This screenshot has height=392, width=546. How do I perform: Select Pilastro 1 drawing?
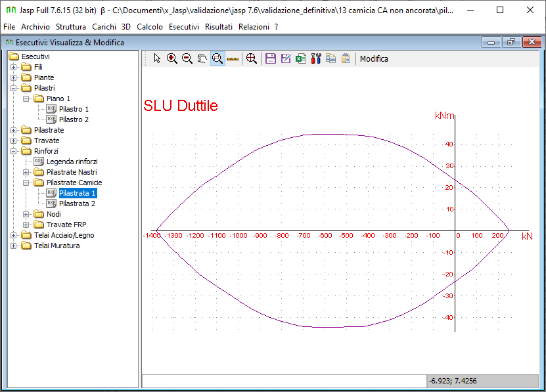click(x=74, y=109)
